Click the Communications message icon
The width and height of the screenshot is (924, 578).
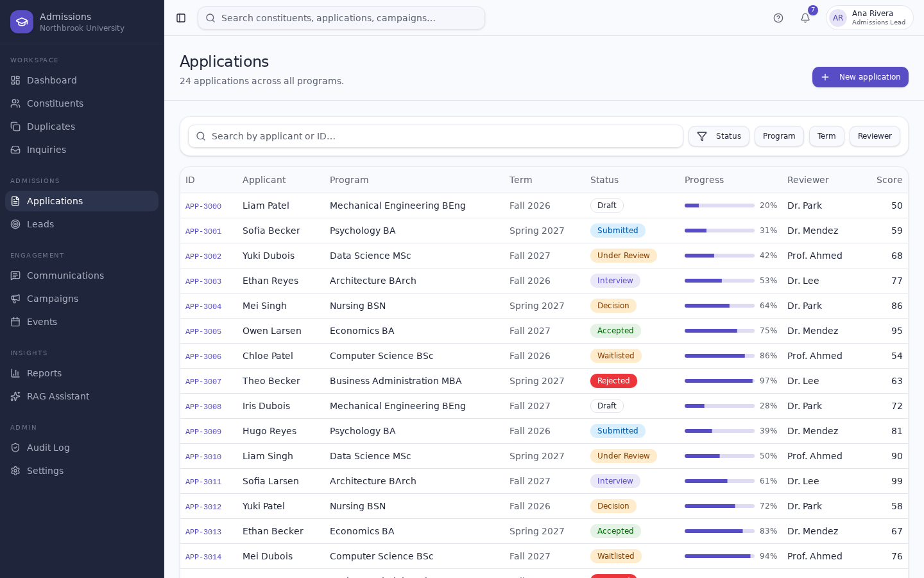click(15, 276)
